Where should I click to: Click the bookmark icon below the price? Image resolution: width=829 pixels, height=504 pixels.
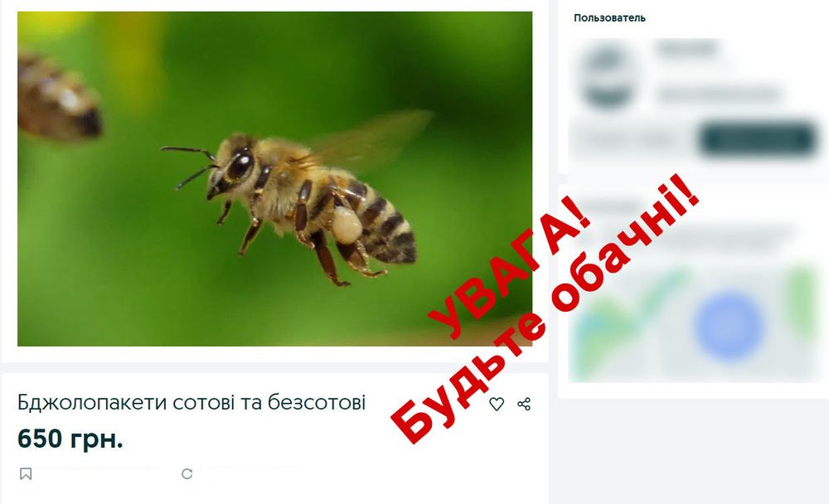pyautogui.click(x=26, y=474)
